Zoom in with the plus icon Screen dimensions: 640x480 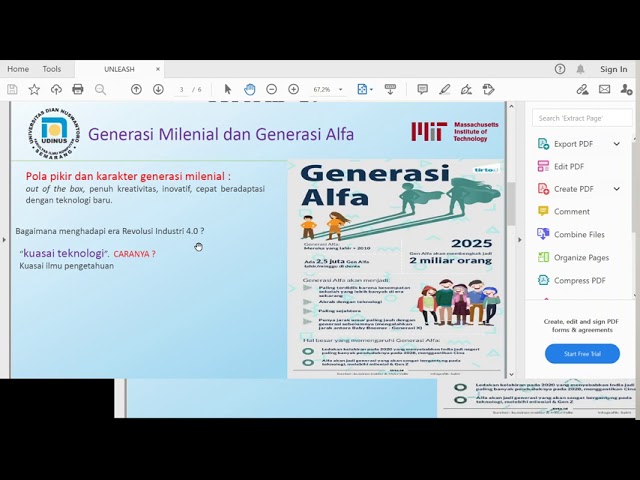coord(293,89)
